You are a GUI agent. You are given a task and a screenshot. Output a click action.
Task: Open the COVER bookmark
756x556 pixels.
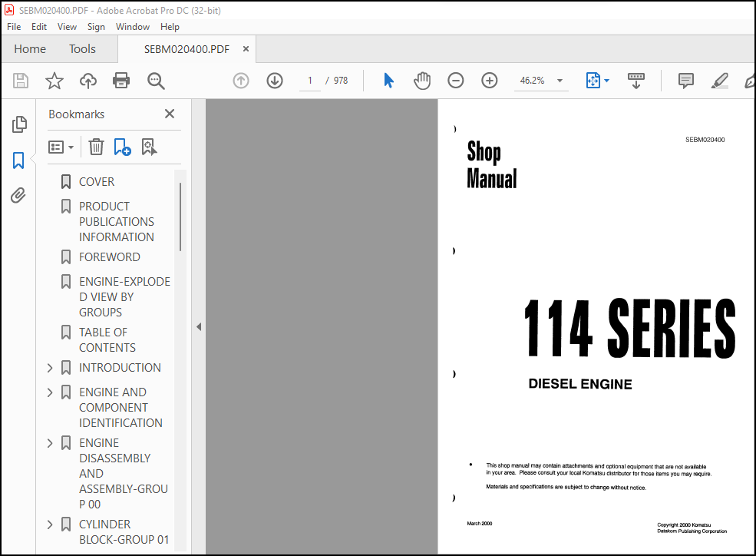pyautogui.click(x=97, y=182)
